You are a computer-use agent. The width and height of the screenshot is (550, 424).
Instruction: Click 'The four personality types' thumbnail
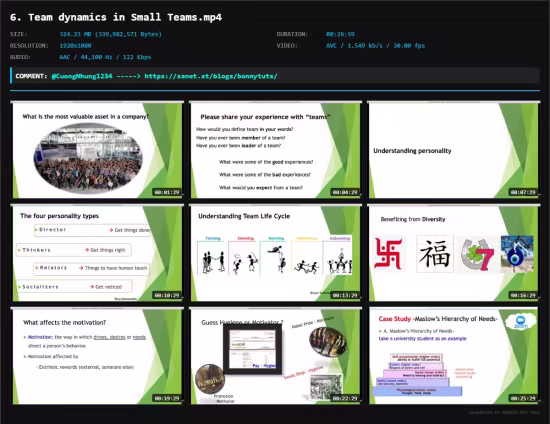(x=98, y=253)
